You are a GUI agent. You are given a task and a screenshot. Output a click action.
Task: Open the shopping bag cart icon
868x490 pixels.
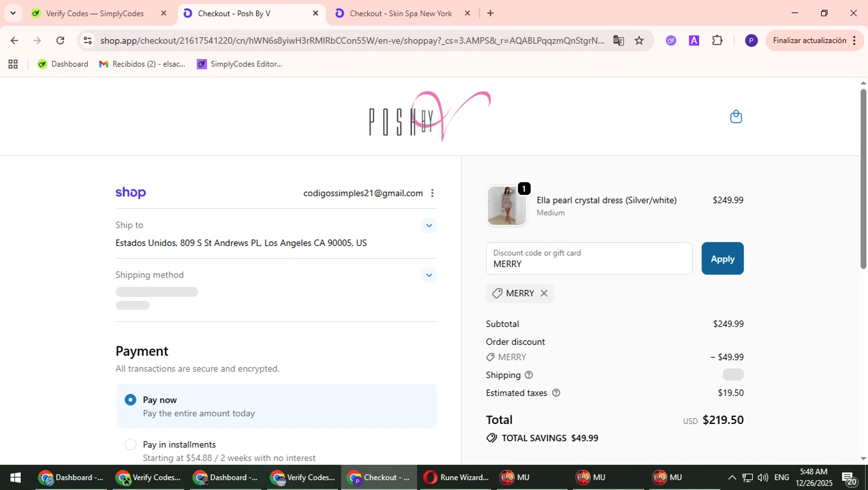[735, 116]
